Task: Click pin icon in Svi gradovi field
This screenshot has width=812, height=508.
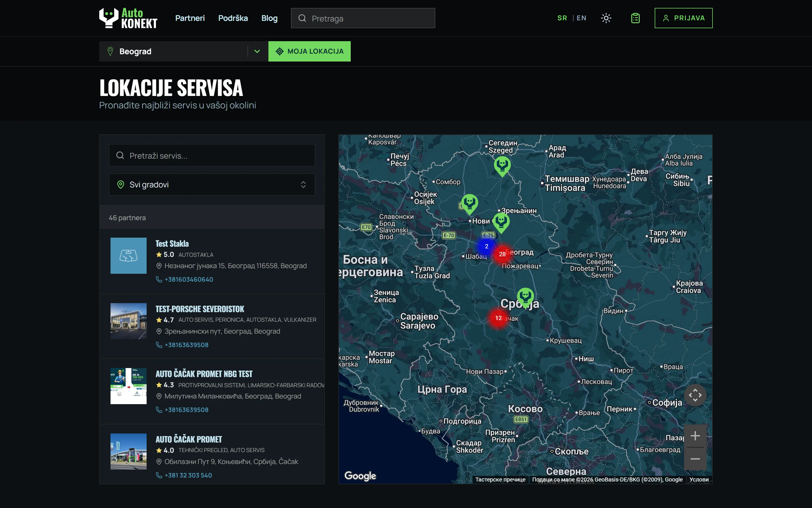Action: pyautogui.click(x=120, y=185)
